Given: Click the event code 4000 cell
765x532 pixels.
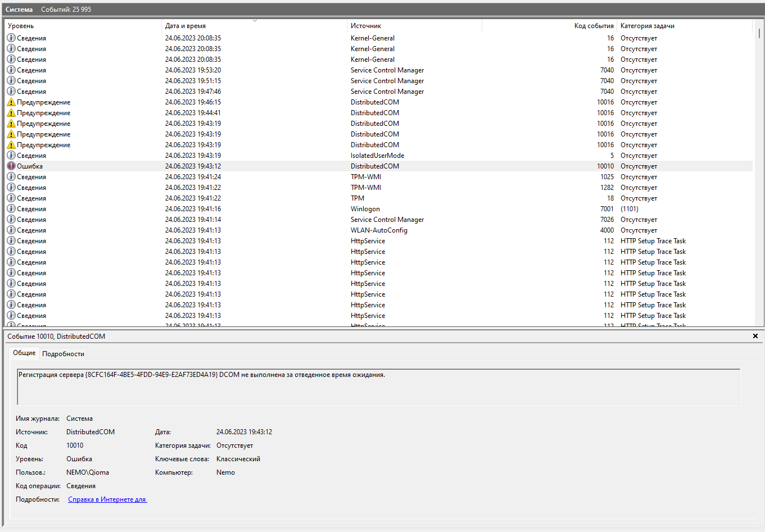Looking at the screenshot, I should (x=607, y=230).
